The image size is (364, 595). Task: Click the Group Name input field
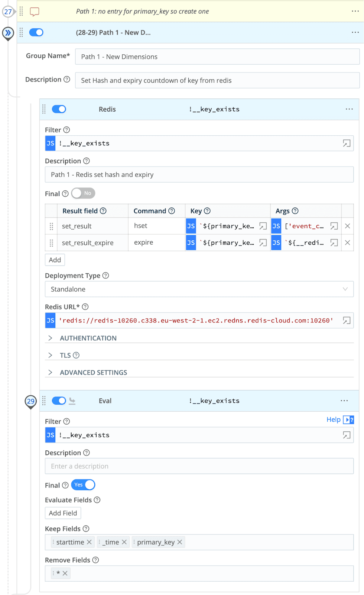pyautogui.click(x=217, y=57)
